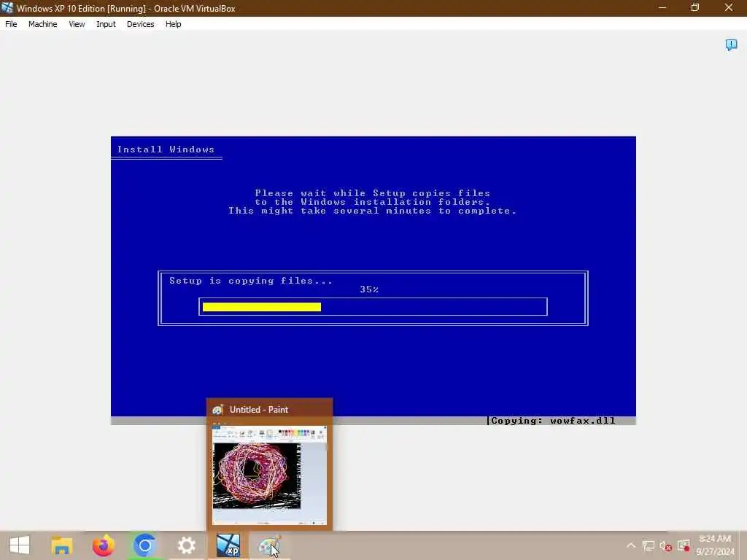Open the View menu

pyautogui.click(x=77, y=24)
